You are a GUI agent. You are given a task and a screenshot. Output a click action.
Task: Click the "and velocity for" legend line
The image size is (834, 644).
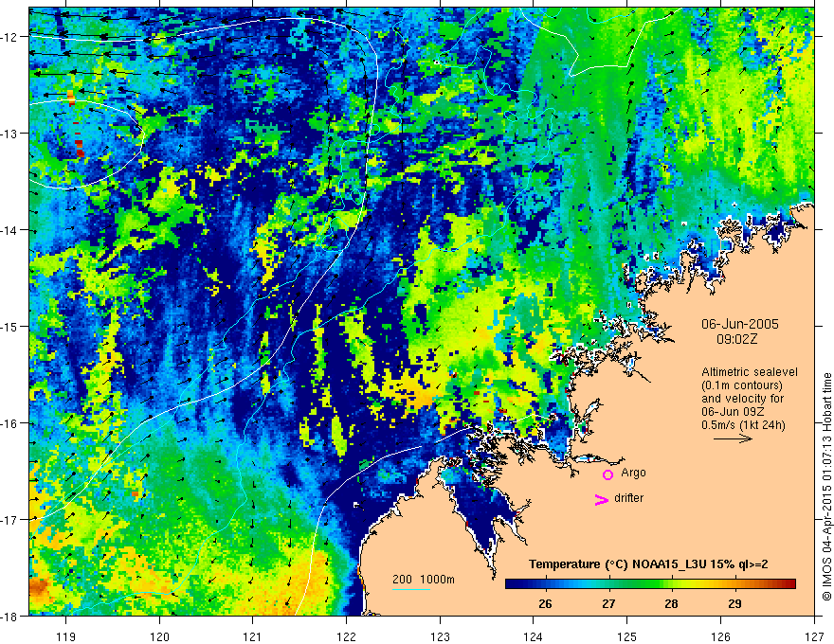tap(742, 399)
